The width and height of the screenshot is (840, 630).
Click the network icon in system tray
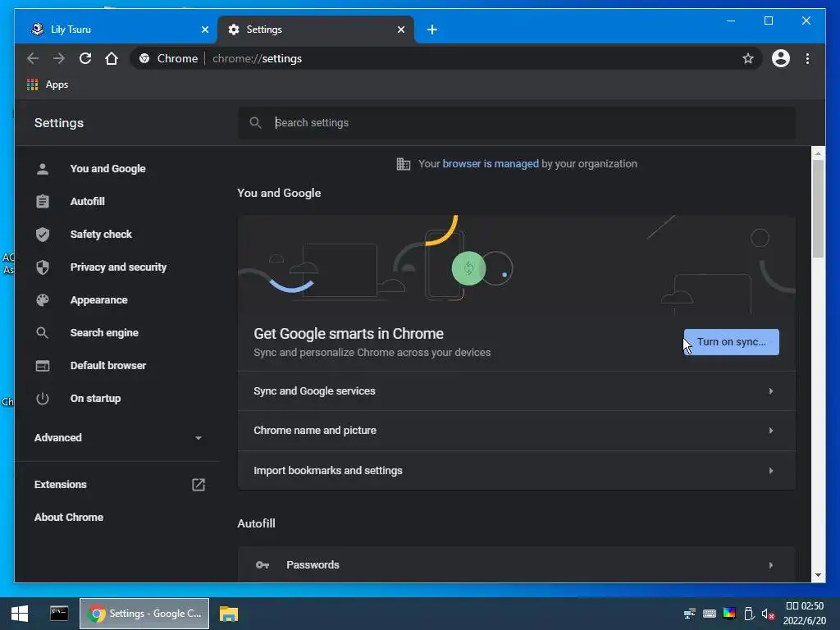[689, 614]
